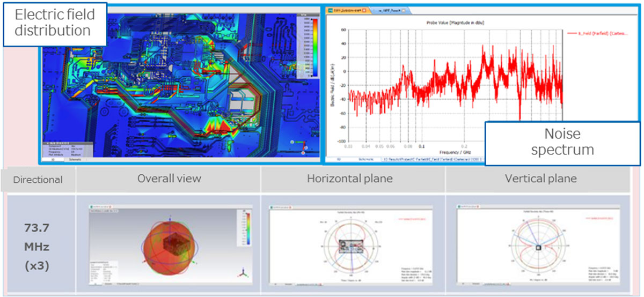The height and width of the screenshot is (297, 644).
Task: Click the Electric field distribution label
Action: [x=53, y=23]
